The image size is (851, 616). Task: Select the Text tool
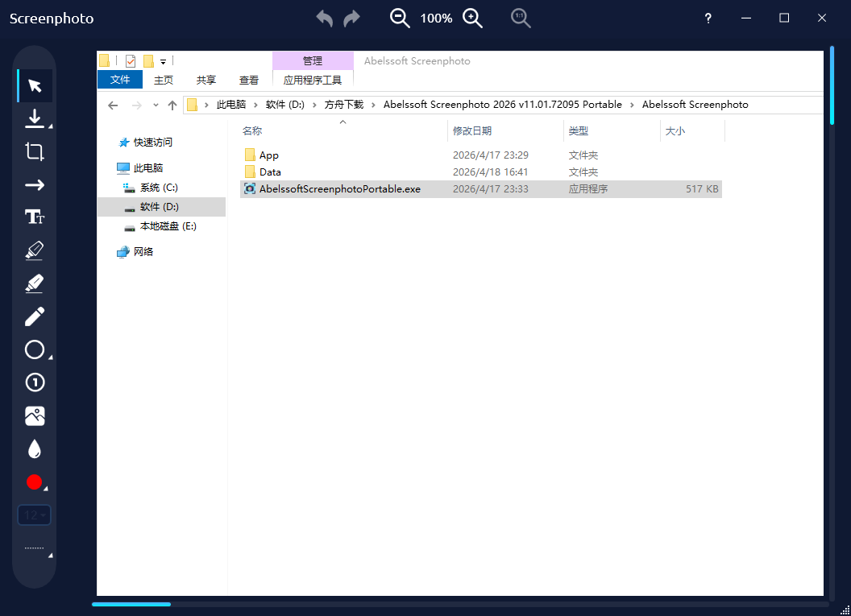(x=34, y=217)
